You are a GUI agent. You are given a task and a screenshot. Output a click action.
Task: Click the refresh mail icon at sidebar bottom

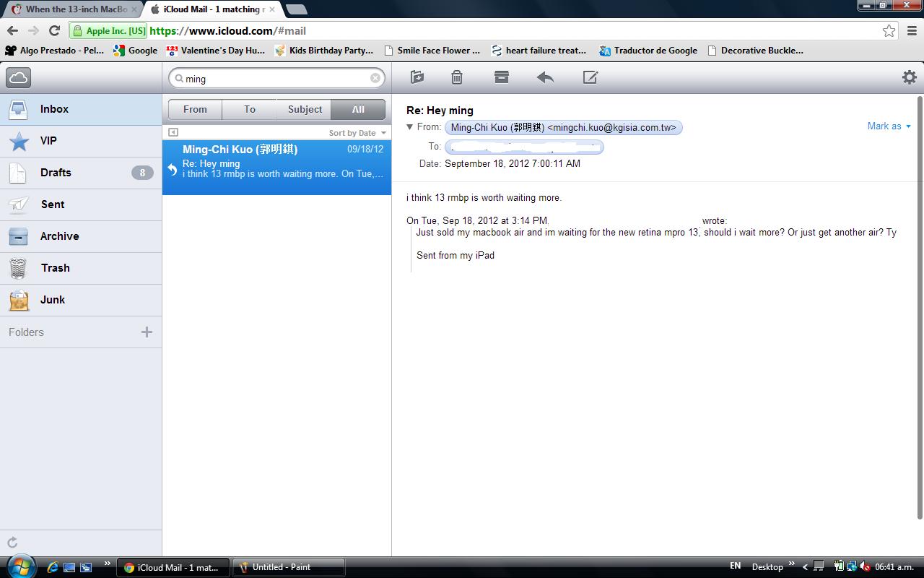click(12, 543)
